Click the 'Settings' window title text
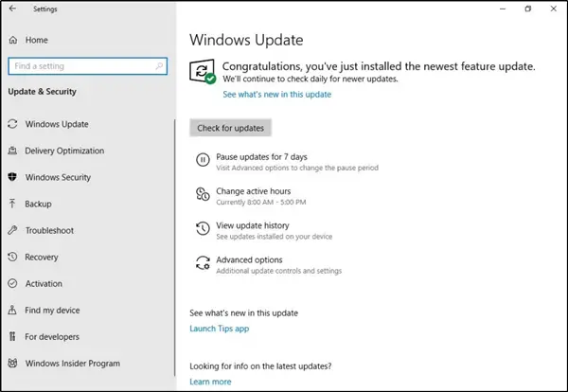Screen dimensions: 568x392 click(x=45, y=9)
